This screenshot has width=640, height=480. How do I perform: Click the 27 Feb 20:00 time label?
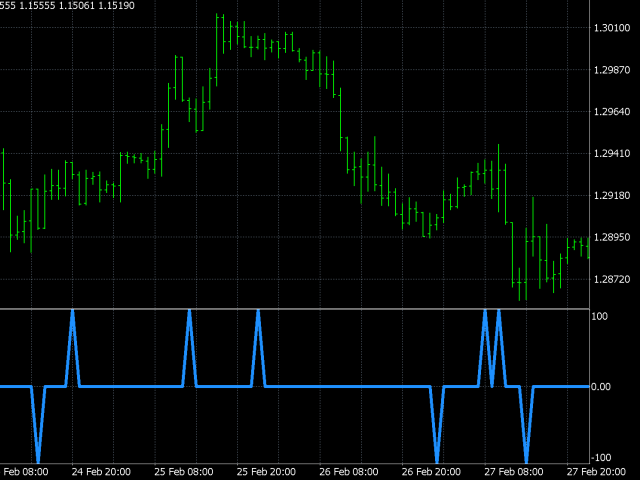point(596,472)
